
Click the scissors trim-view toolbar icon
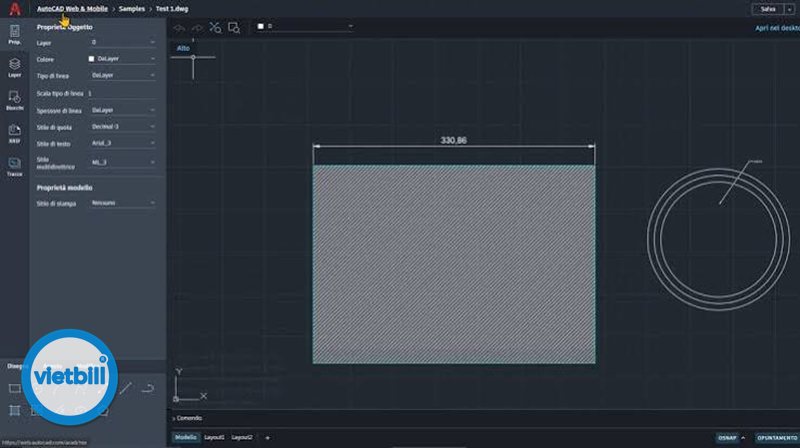coord(215,28)
